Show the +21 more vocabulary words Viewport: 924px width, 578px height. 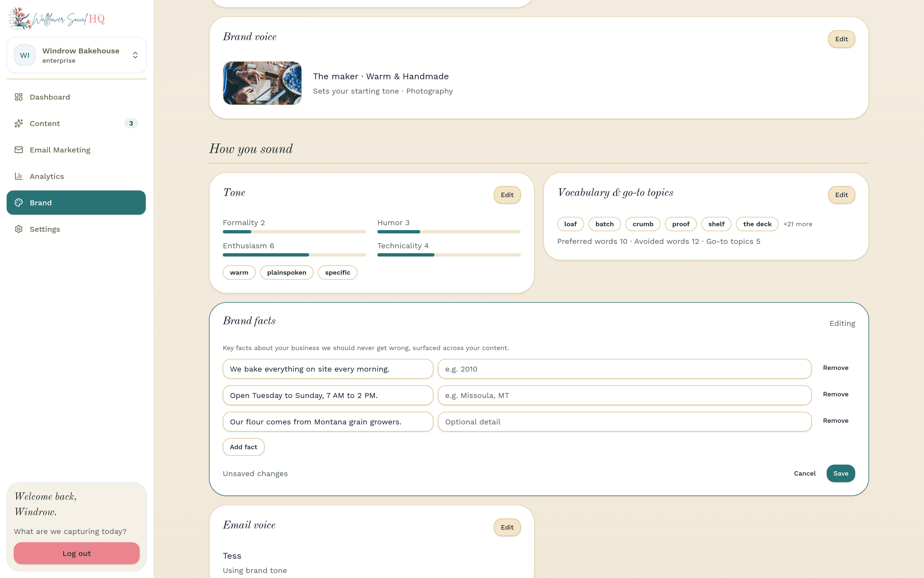pyautogui.click(x=798, y=224)
